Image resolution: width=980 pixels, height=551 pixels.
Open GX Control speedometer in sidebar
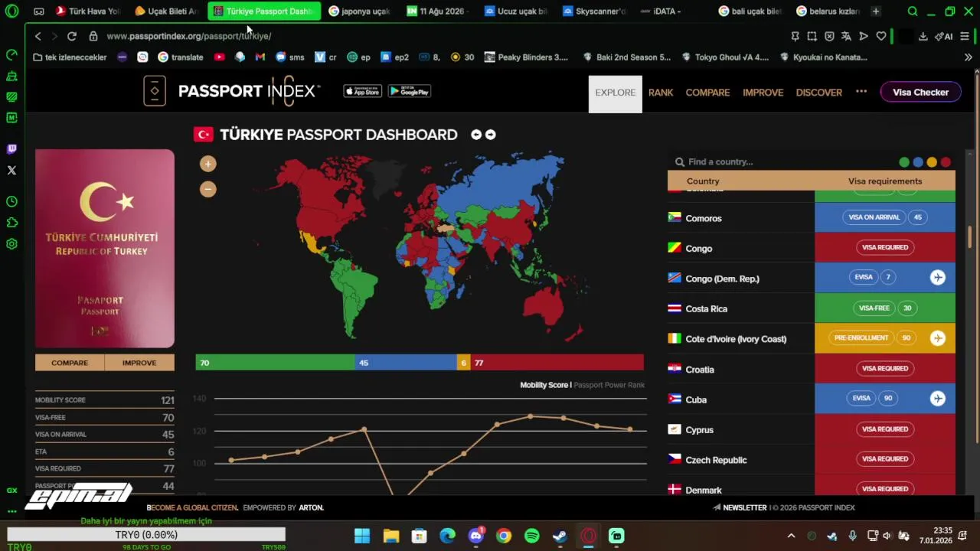pos(11,54)
